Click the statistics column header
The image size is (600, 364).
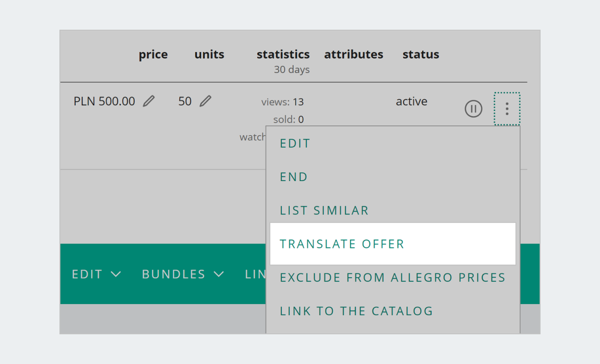click(x=283, y=54)
